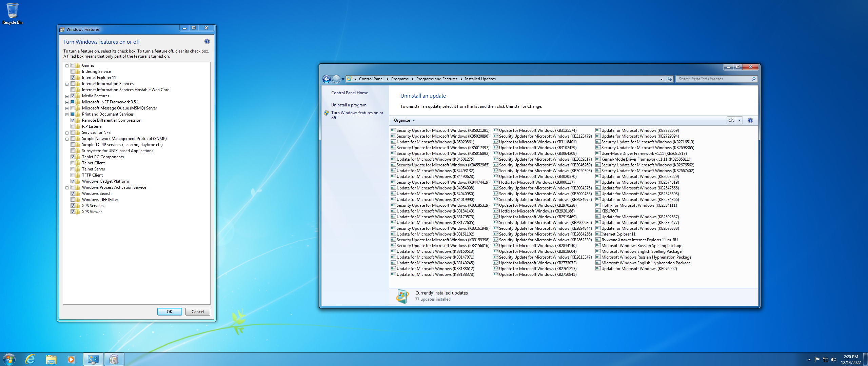The height and width of the screenshot is (366, 868).
Task: Click the Back arrow in Installed Updates
Action: [327, 79]
